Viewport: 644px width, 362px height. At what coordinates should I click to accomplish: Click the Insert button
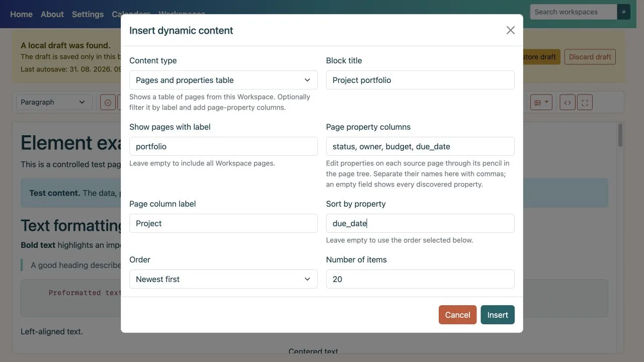498,315
